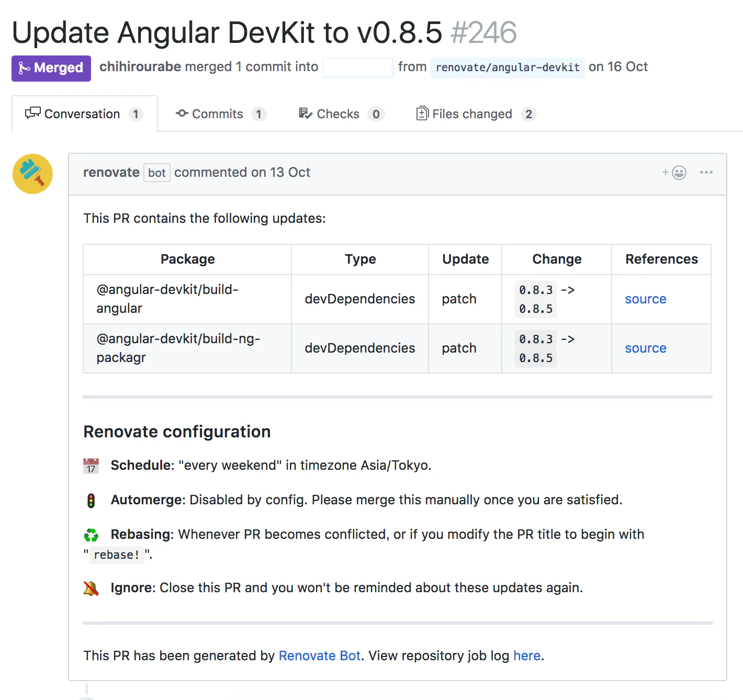The image size is (743, 700).
Task: Click the recycle icon beside Rebasing
Action: (x=91, y=535)
